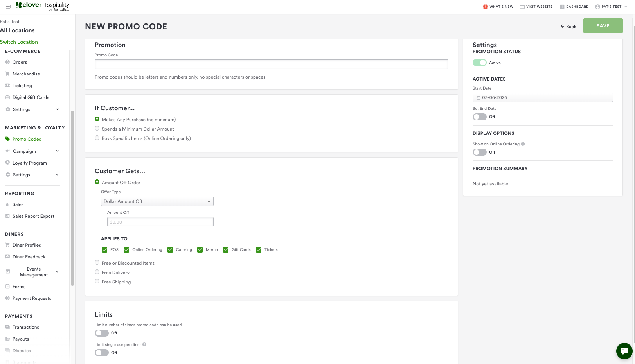This screenshot has width=635, height=364.
Task: Click the What's New alert icon
Action: (485, 7)
